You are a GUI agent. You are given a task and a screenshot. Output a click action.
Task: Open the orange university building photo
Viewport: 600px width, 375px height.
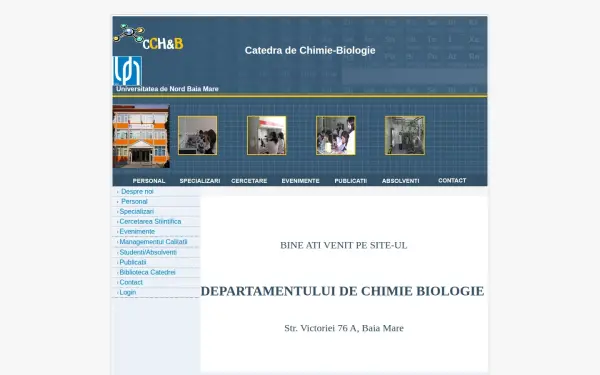point(141,136)
